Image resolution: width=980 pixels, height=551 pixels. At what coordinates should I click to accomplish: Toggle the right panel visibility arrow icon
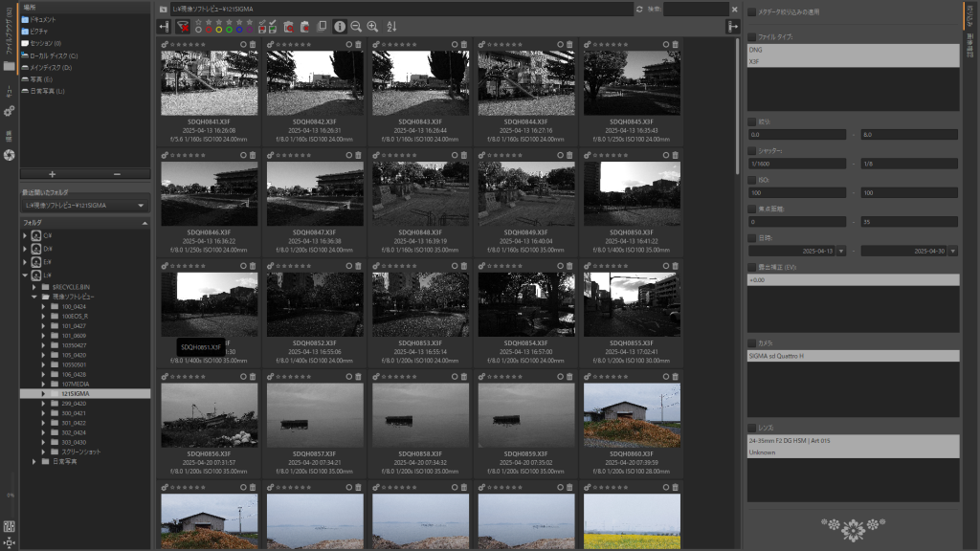[732, 26]
